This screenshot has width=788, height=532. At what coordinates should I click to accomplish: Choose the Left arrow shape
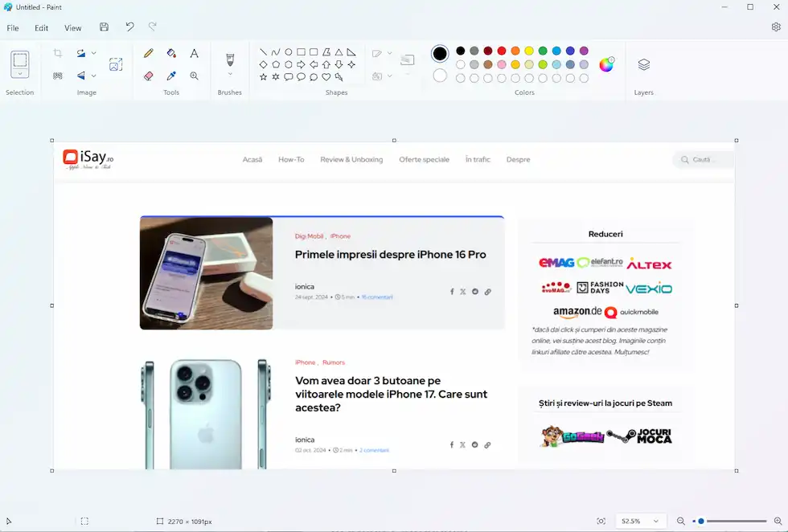click(x=314, y=64)
